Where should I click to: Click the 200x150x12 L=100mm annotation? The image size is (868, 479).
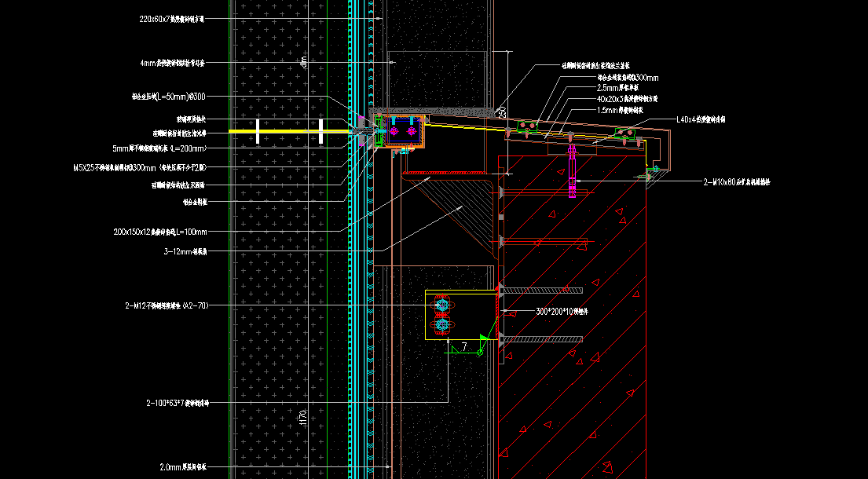160,232
